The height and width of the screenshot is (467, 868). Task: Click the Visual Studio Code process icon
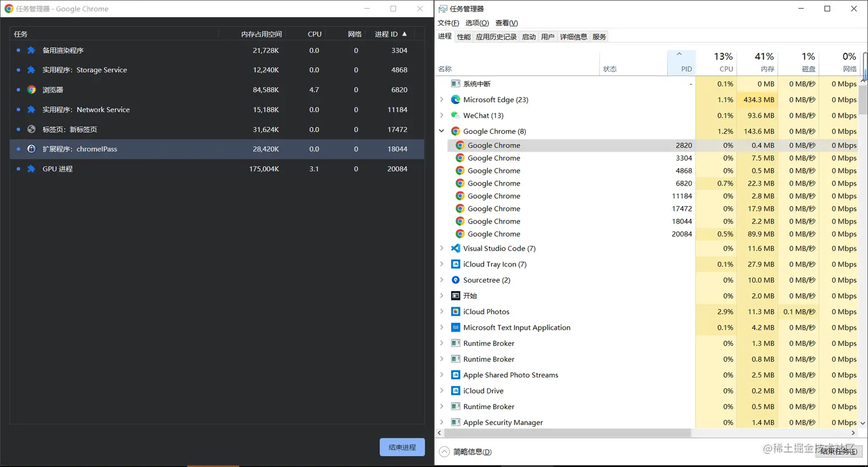tap(455, 248)
